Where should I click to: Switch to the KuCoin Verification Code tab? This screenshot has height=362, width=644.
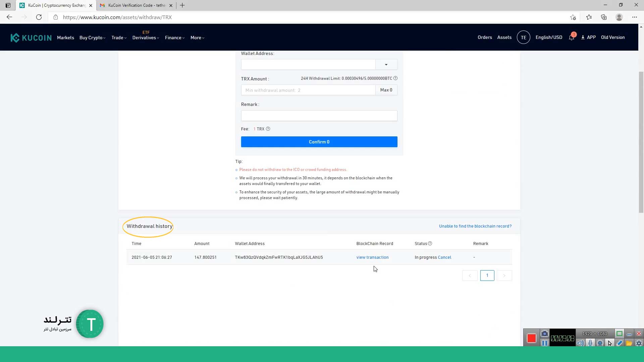coord(136,5)
